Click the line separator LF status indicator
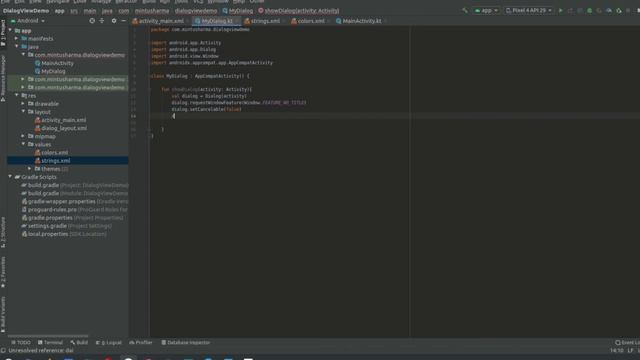640x360 pixels. pyautogui.click(x=631, y=351)
